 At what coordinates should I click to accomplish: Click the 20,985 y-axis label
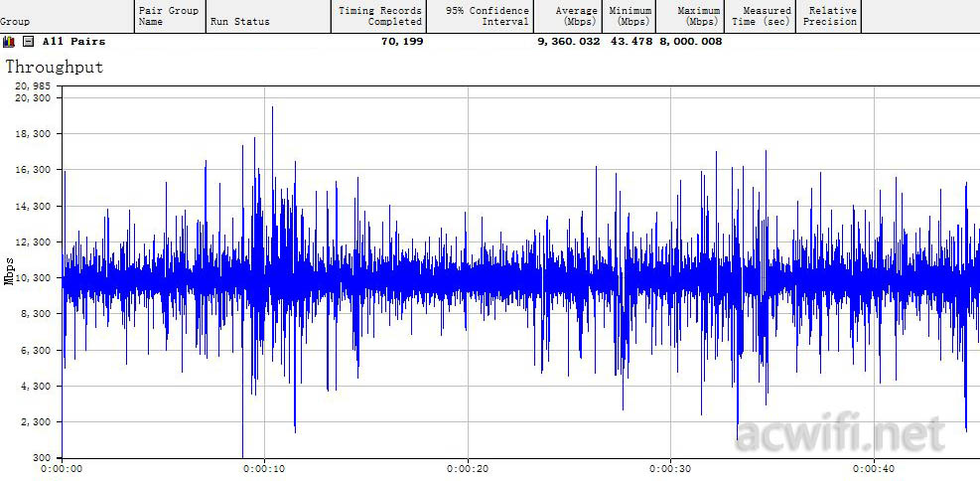[x=35, y=86]
